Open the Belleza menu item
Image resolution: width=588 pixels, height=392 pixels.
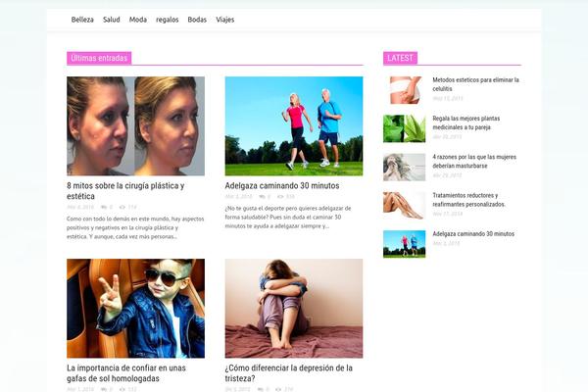pos(82,20)
